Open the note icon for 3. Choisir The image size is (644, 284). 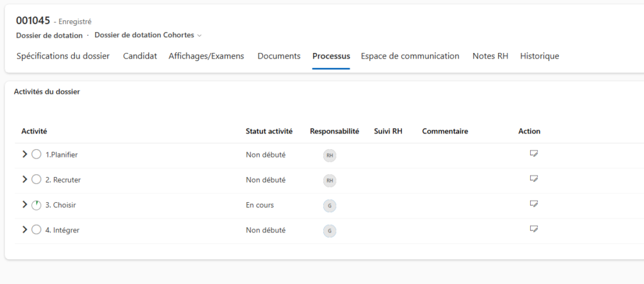tap(534, 204)
